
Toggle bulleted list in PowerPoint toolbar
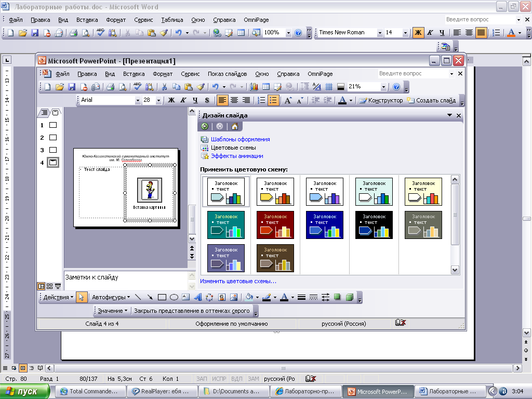(x=273, y=100)
